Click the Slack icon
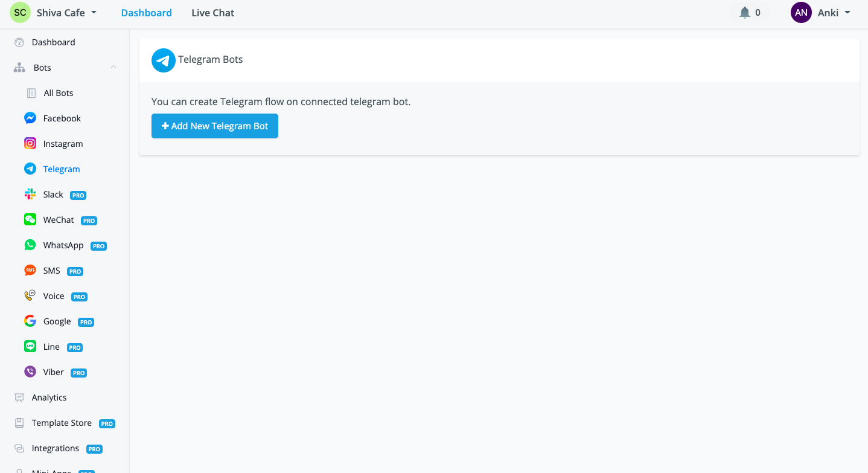The height and width of the screenshot is (473, 868). click(30, 195)
